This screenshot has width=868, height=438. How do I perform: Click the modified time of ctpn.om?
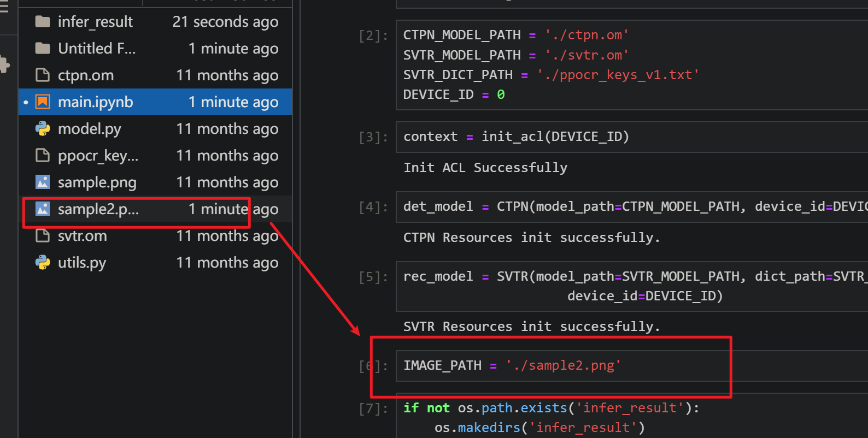click(x=227, y=75)
